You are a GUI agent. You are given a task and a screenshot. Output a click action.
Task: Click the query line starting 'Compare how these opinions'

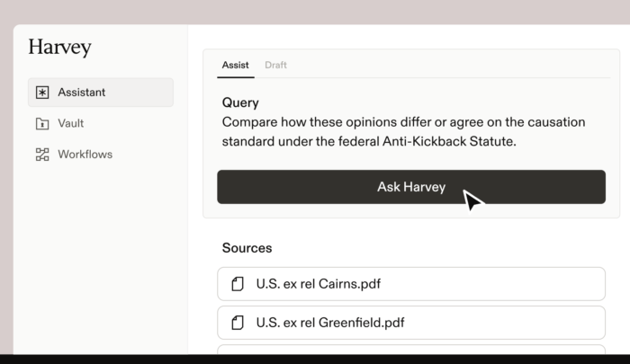tap(403, 122)
